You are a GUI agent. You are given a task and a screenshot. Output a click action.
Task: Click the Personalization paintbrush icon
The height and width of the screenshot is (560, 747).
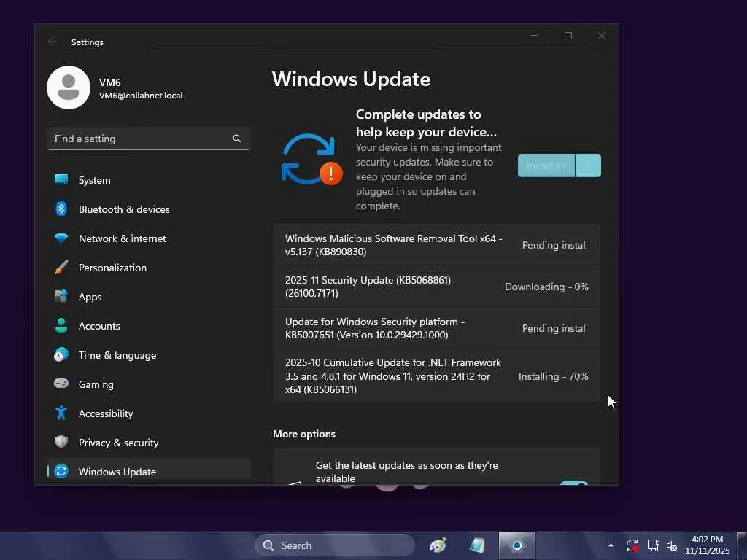tap(61, 267)
